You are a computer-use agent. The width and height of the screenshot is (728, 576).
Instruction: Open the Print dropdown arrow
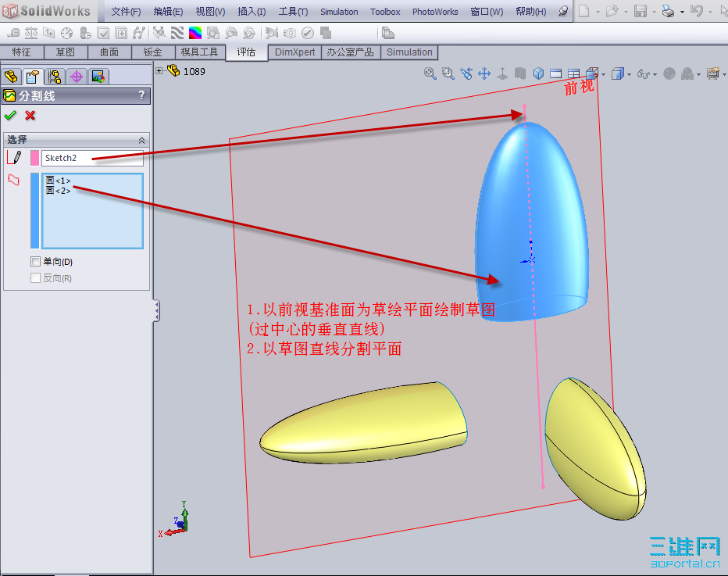pos(682,12)
